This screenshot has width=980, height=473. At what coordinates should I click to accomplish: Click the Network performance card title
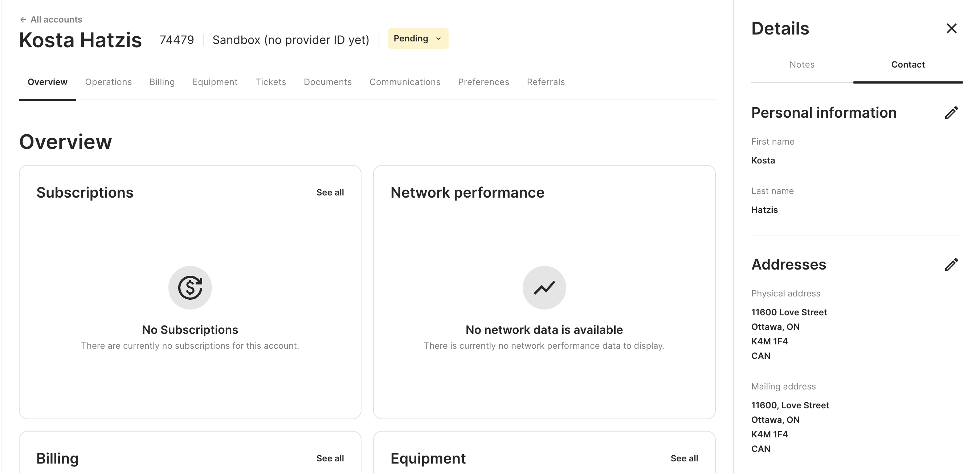(x=467, y=193)
